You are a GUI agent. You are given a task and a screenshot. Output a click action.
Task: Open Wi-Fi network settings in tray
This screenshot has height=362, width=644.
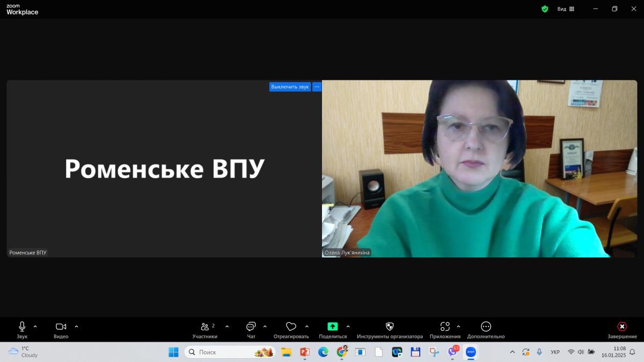pos(571,352)
